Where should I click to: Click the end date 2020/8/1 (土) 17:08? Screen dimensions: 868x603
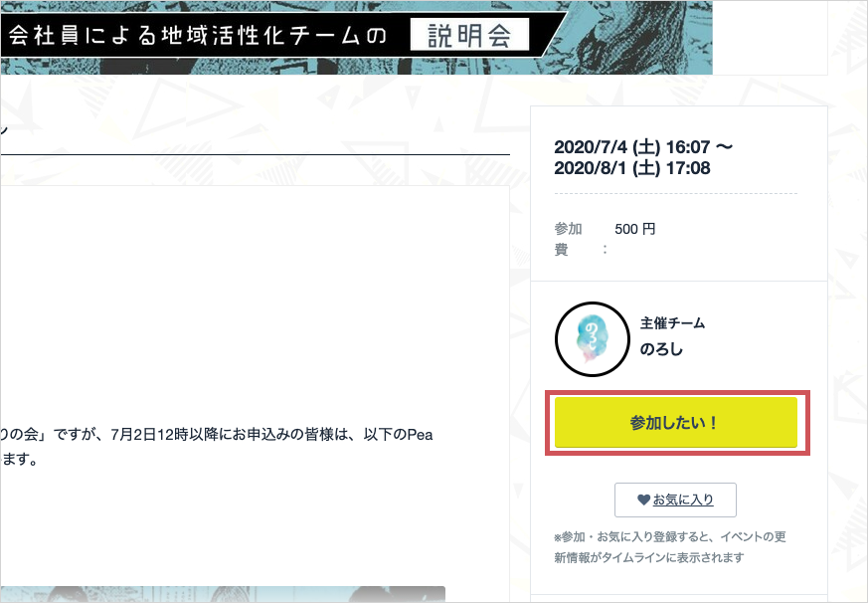[632, 168]
